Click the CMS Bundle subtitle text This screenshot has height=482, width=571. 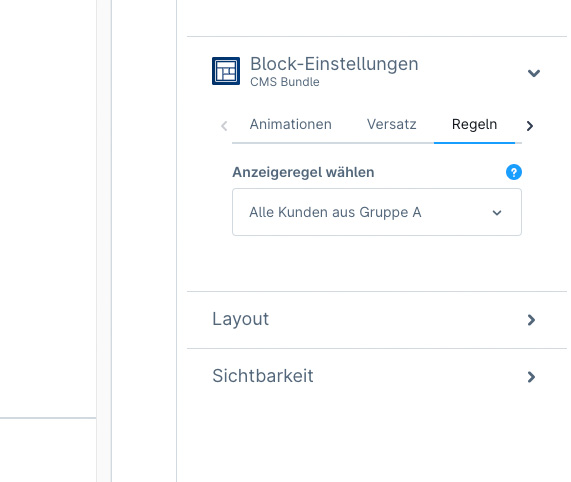point(284,82)
